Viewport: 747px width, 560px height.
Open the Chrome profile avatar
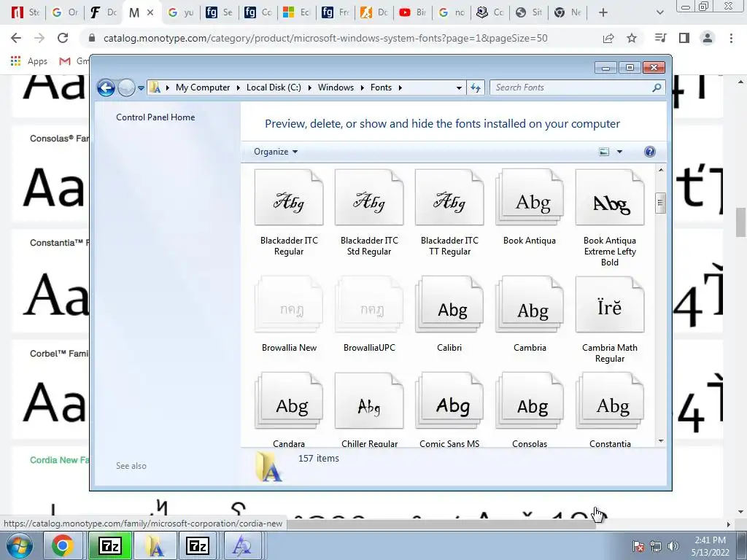(x=708, y=38)
